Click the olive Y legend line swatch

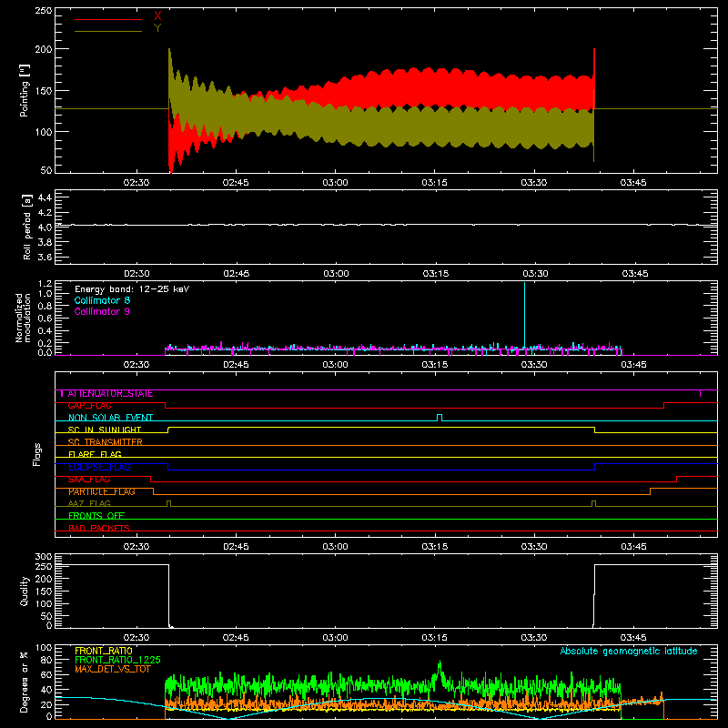(108, 31)
